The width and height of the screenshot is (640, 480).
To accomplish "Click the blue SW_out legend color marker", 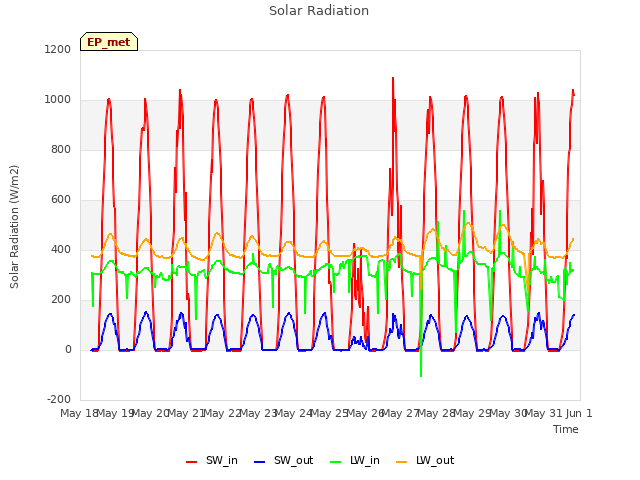I will [260, 462].
